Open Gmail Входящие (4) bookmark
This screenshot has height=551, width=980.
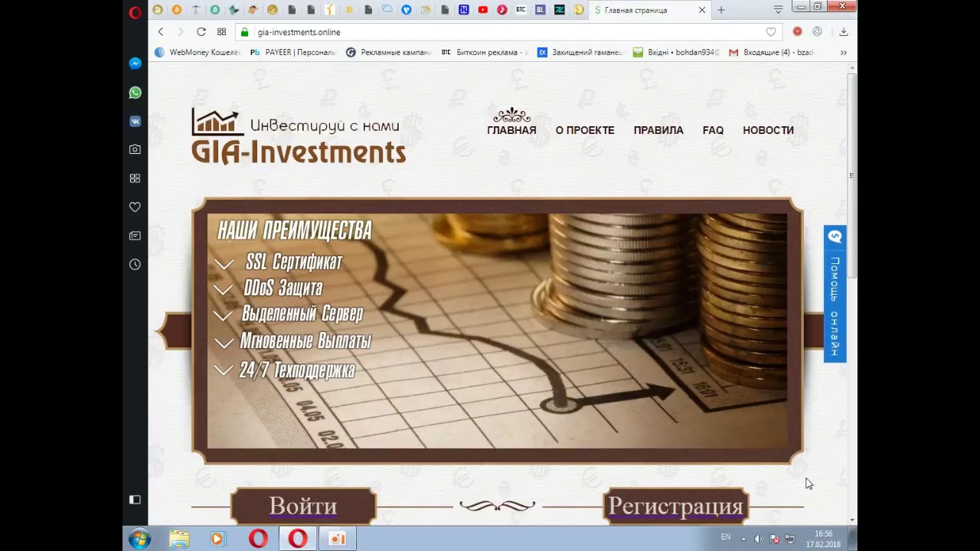[x=772, y=53]
